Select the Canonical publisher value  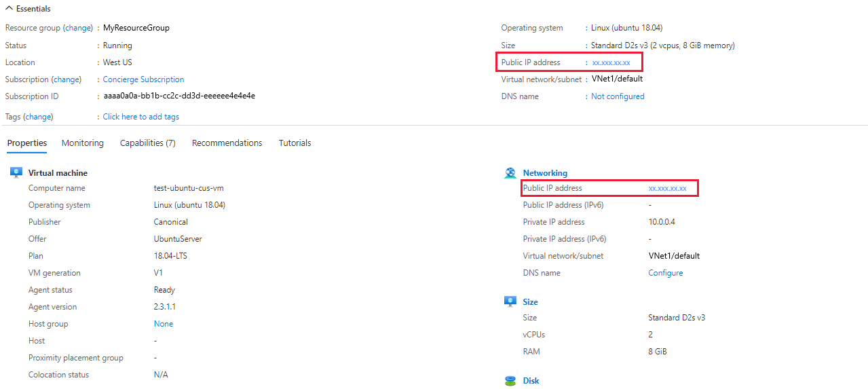pos(171,222)
